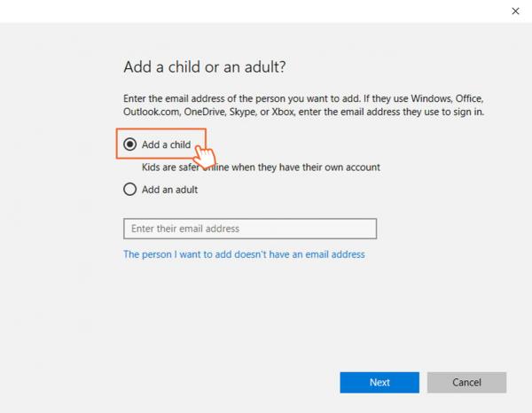The image size is (532, 413).
Task: Open "doesn't have an email address" link
Action: 244,254
